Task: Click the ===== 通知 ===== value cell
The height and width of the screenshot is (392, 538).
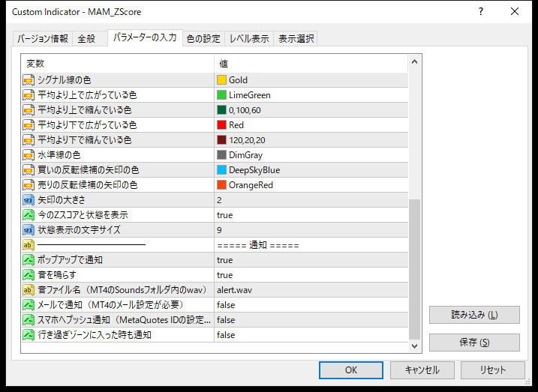Action: 311,245
